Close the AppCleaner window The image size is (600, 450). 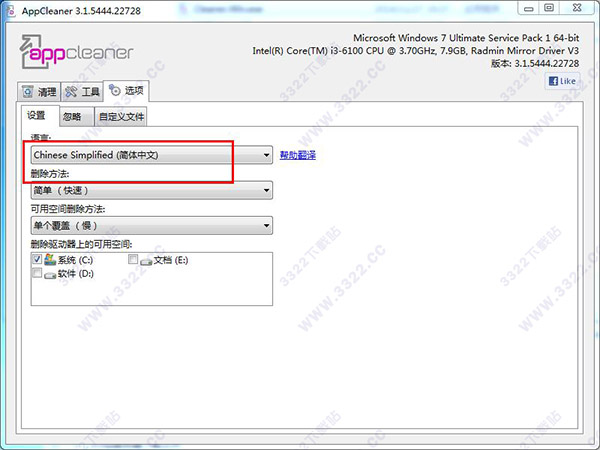click(577, 8)
